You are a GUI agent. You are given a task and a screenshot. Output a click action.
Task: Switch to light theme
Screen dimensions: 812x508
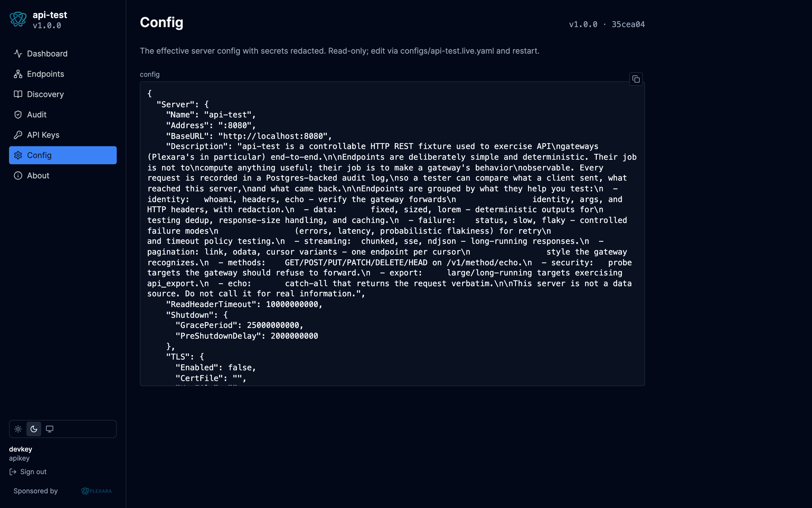(18, 429)
